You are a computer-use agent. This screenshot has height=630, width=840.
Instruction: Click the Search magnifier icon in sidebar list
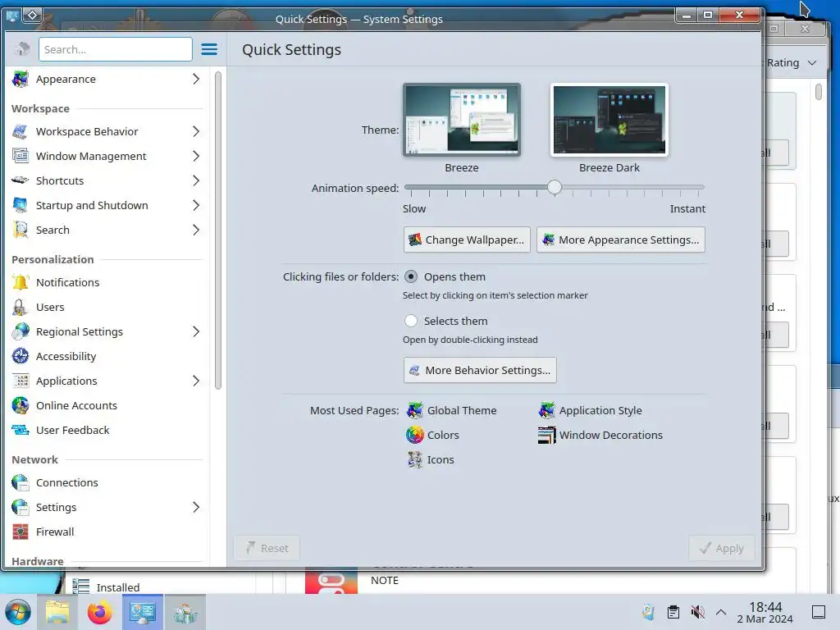click(x=21, y=230)
